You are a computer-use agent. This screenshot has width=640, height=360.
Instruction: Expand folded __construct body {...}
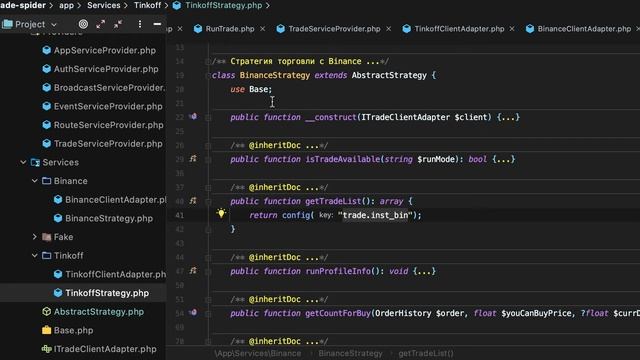click(509, 117)
